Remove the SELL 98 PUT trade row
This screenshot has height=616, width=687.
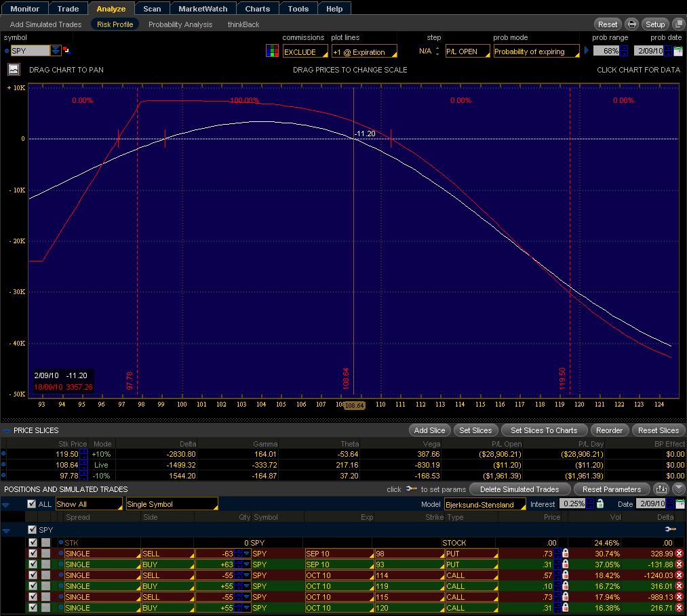coord(679,554)
